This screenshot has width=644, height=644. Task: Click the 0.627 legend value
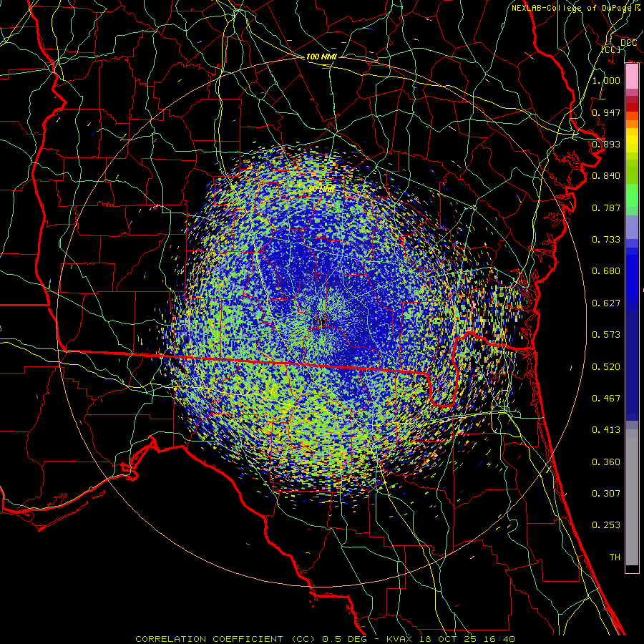pos(606,303)
